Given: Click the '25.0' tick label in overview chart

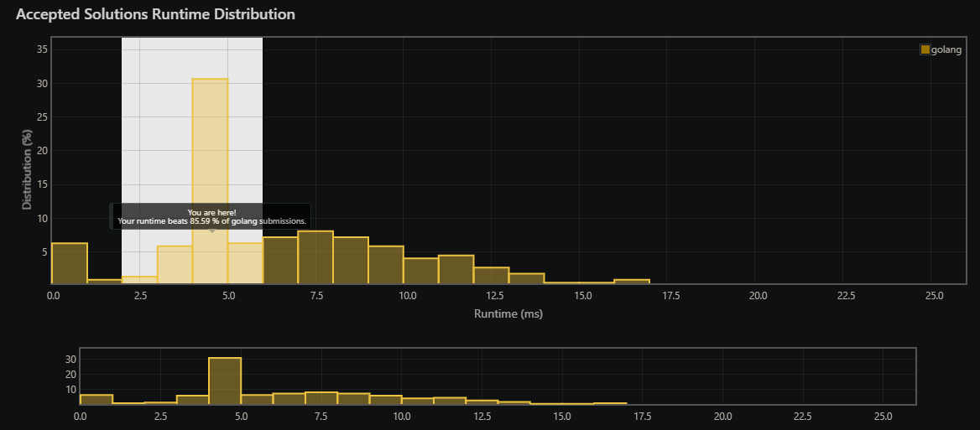Looking at the screenshot, I should tap(883, 416).
